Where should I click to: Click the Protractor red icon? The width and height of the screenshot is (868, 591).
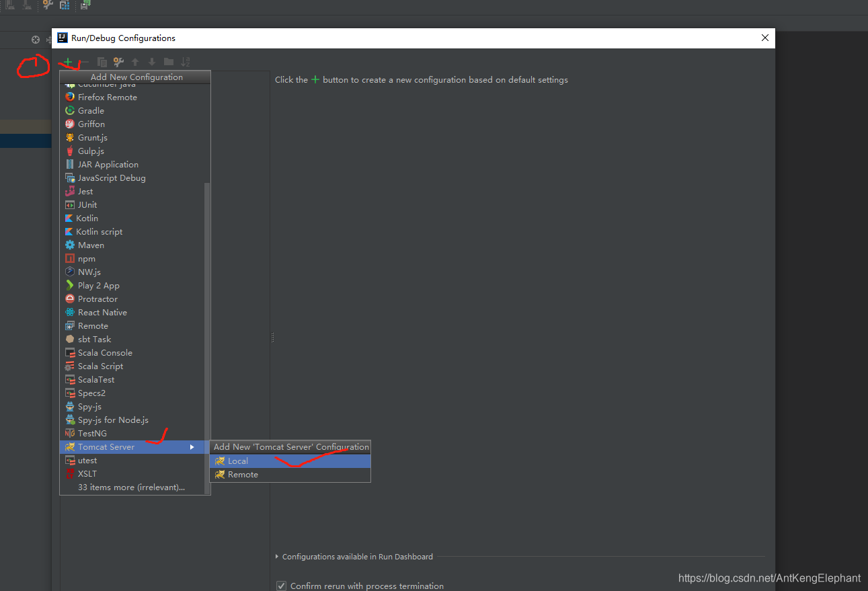pos(70,299)
